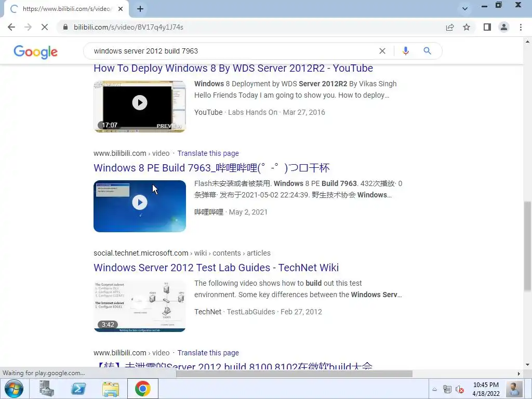Click the Chrome taskbar icon

point(143,389)
